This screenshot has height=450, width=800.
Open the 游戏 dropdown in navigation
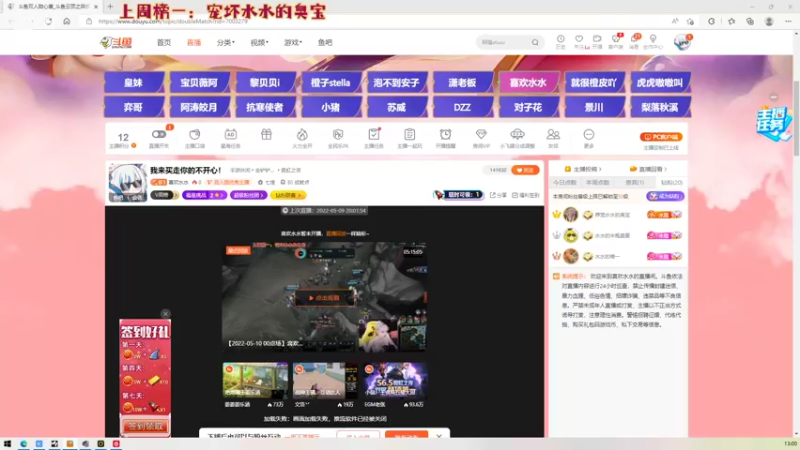[x=293, y=42]
